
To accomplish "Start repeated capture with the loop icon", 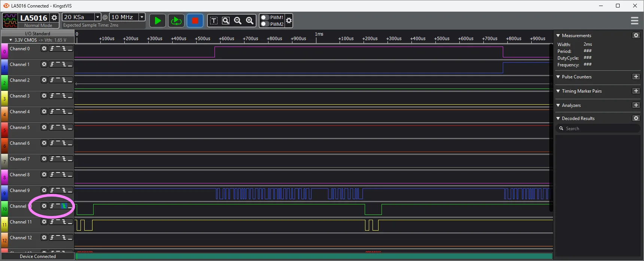I will 176,21.
